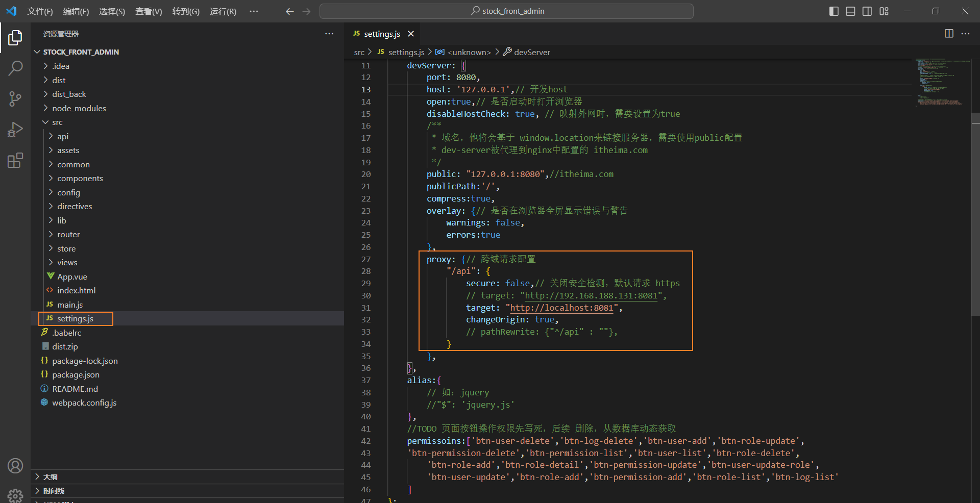This screenshot has width=980, height=503.
Task: Open main.js file
Action: (187, 305)
